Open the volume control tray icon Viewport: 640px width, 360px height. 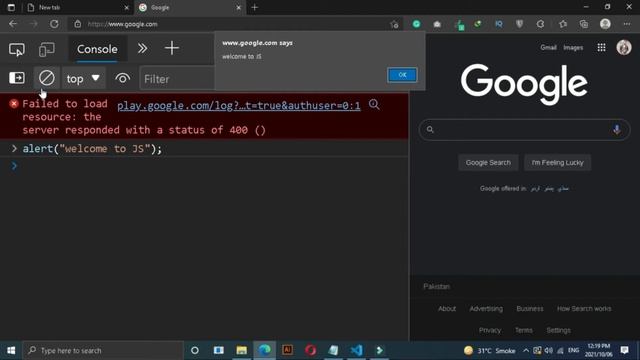(x=549, y=350)
